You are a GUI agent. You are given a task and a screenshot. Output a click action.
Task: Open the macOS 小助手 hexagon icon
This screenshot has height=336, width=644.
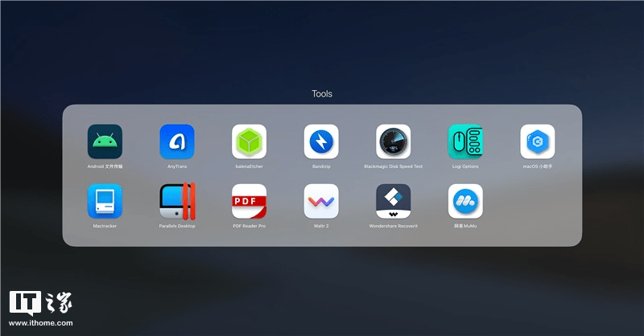(537, 141)
